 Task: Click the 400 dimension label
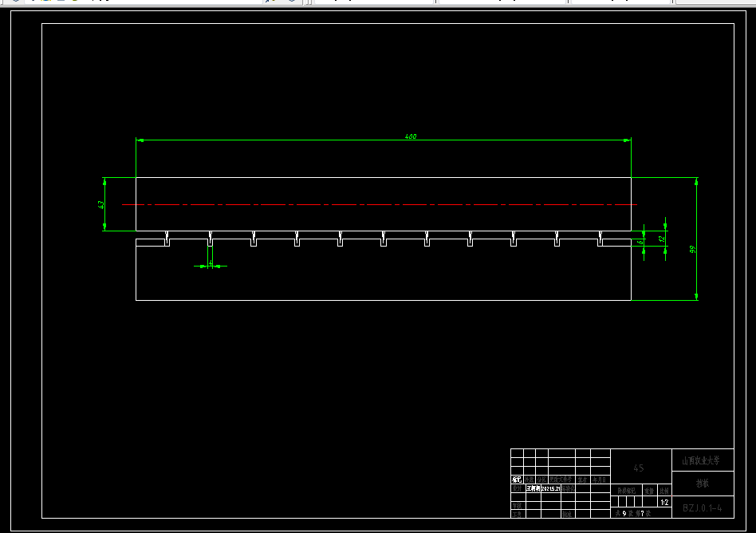point(411,136)
